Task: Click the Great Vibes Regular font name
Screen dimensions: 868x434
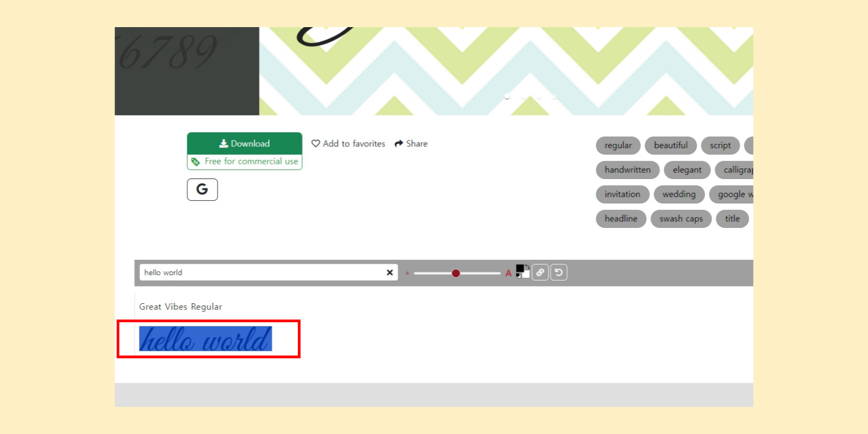Action: 181,307
